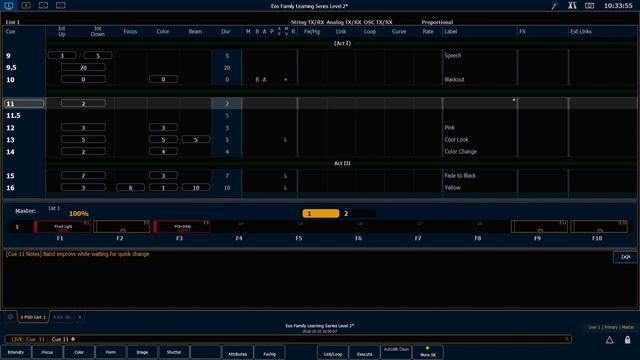Click the 'Pink' label of cue 12
The image size is (640, 360).
[449, 128]
